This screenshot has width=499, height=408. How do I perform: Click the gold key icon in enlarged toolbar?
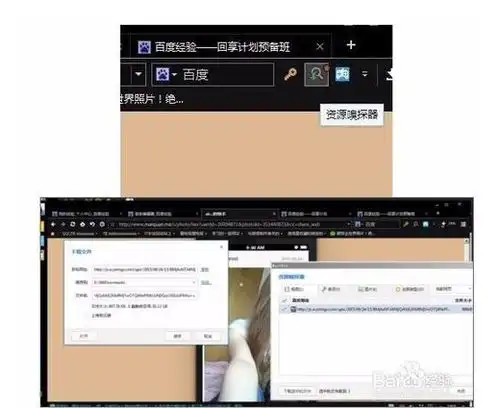coord(290,74)
